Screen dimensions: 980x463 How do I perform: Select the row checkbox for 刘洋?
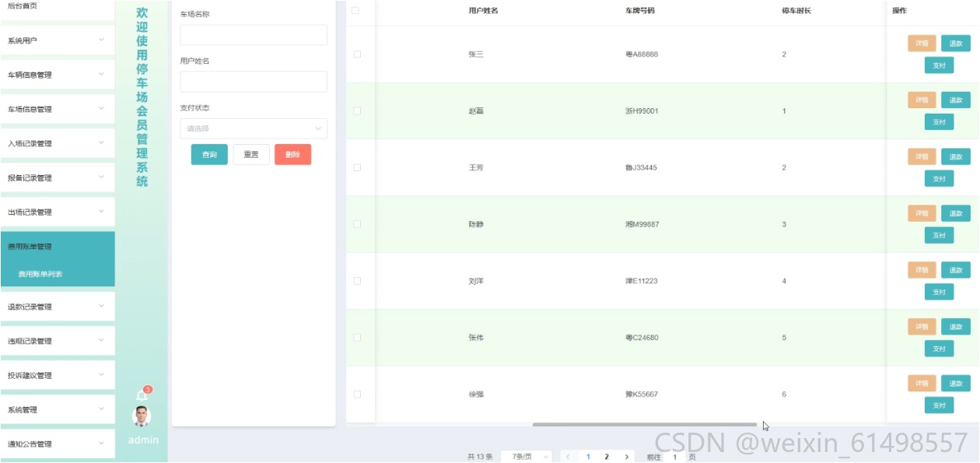[357, 281]
